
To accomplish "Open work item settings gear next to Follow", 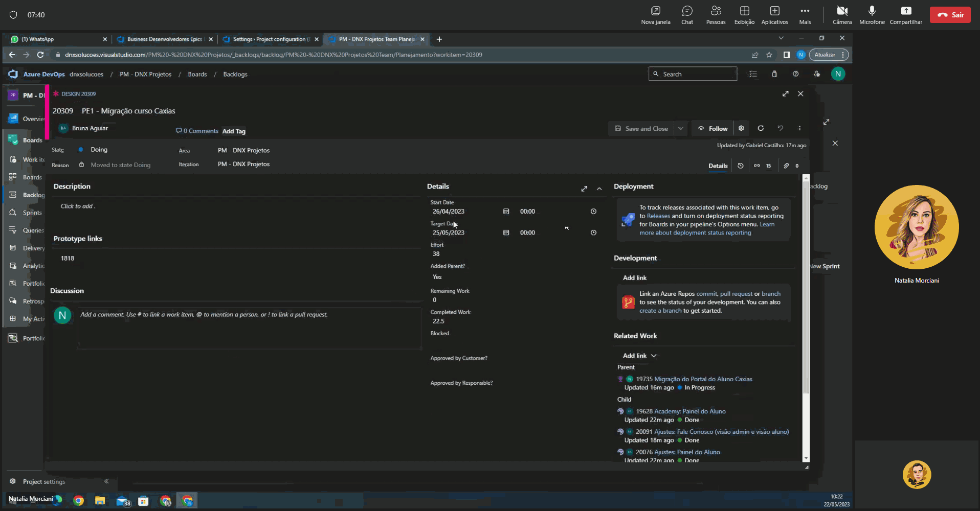I will click(x=741, y=128).
